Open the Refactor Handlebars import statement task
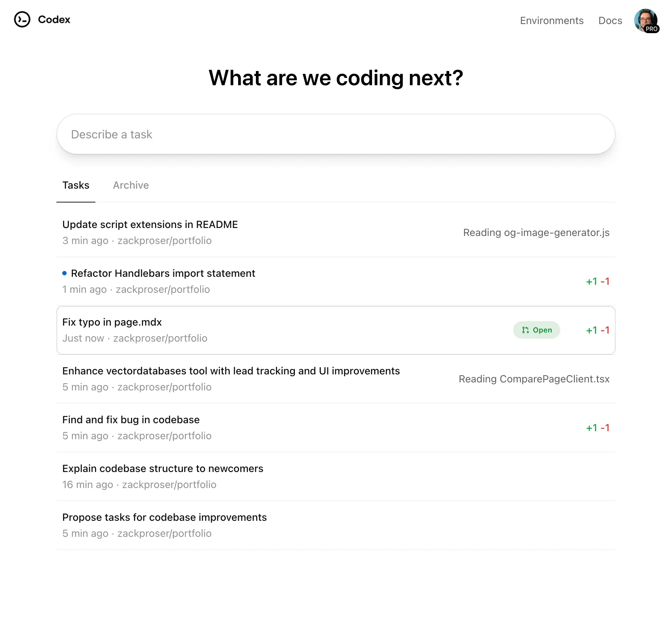 coord(163,273)
